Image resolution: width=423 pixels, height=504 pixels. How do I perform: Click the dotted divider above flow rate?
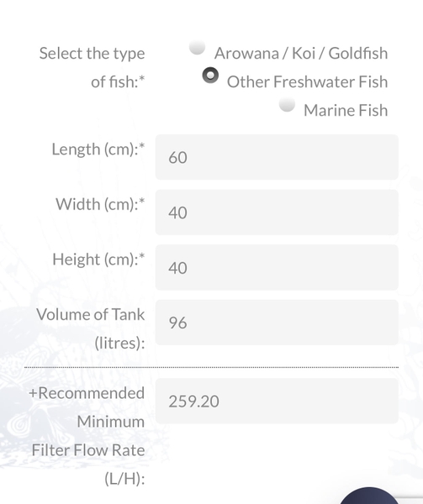tap(211, 367)
